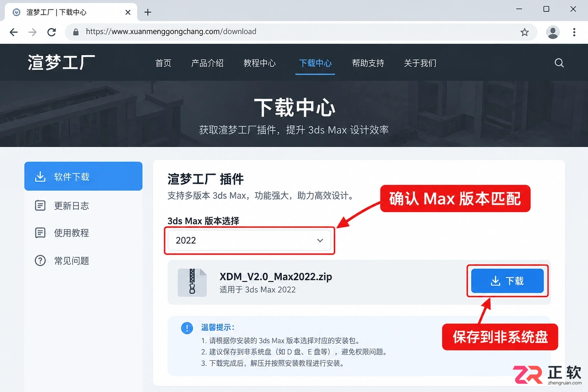
Task: Click the site search magnifier icon
Action: pyautogui.click(x=559, y=63)
